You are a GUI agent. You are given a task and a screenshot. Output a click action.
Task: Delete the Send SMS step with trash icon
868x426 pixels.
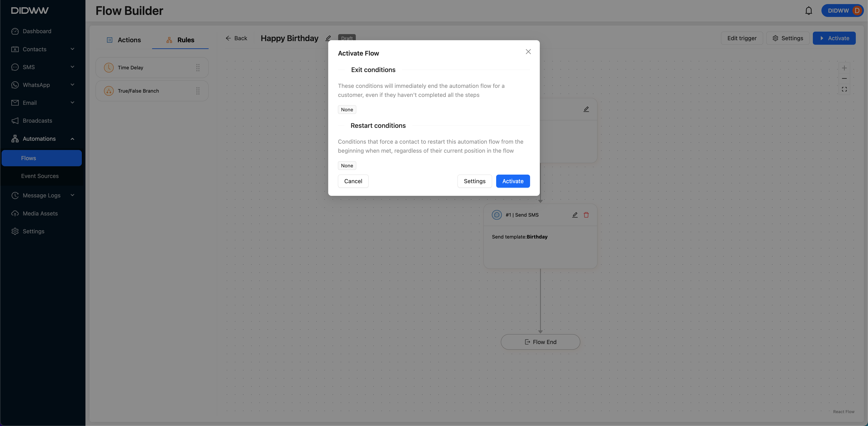click(x=586, y=215)
